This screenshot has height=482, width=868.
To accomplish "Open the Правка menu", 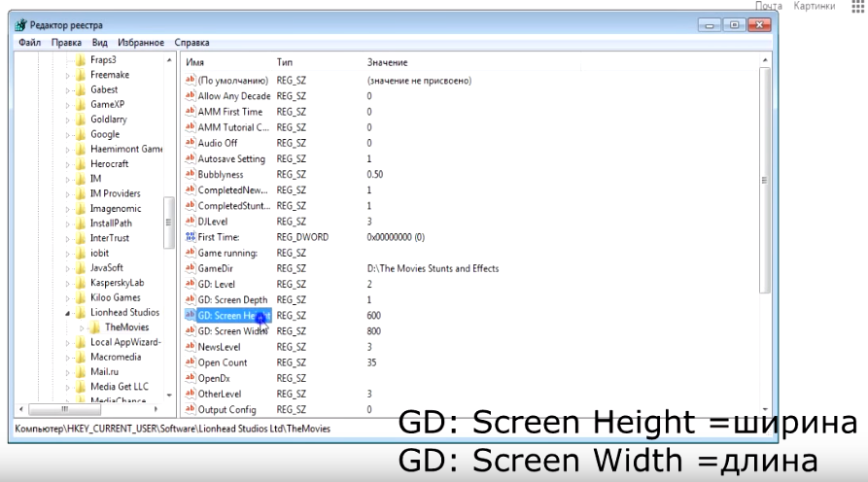I will (66, 43).
